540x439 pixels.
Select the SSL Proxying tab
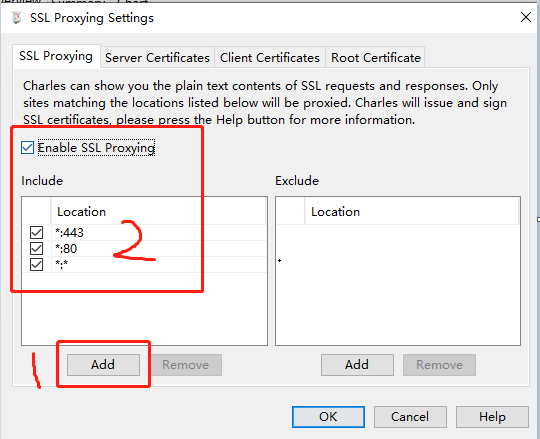[56, 56]
